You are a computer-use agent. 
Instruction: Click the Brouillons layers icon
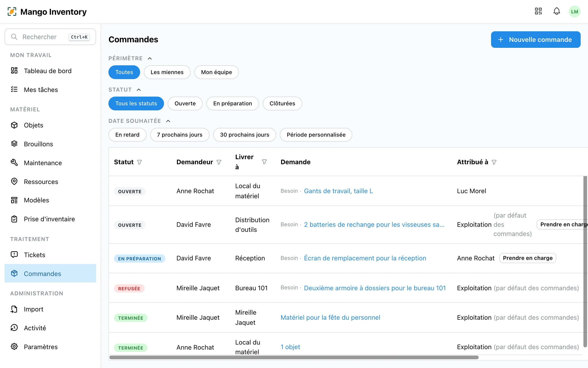point(14,144)
